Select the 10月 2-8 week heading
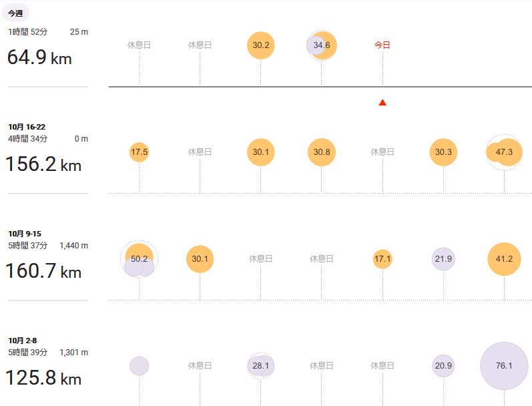 (23, 341)
